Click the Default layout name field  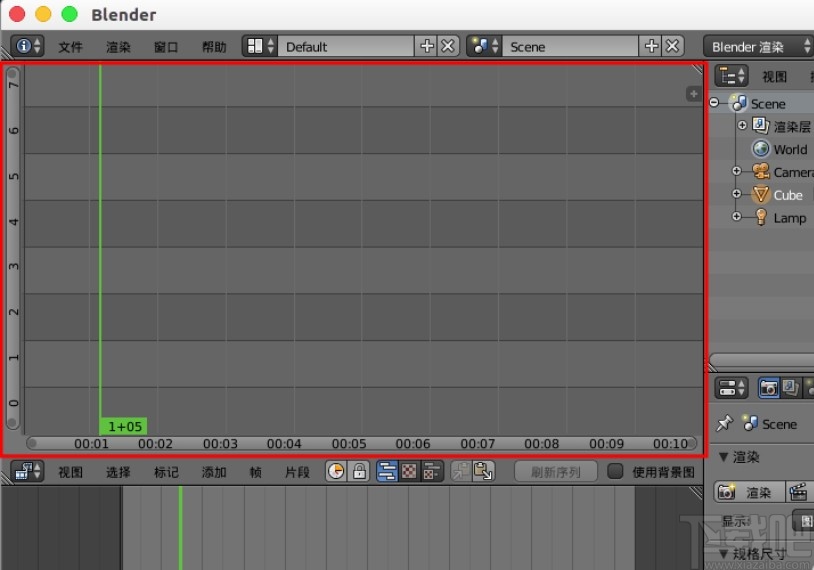[346, 46]
